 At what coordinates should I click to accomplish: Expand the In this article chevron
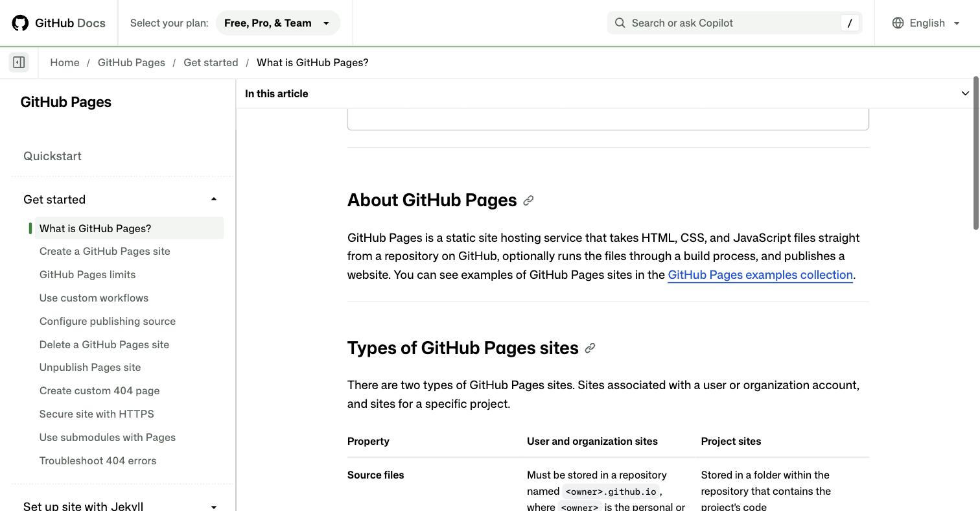(x=965, y=93)
